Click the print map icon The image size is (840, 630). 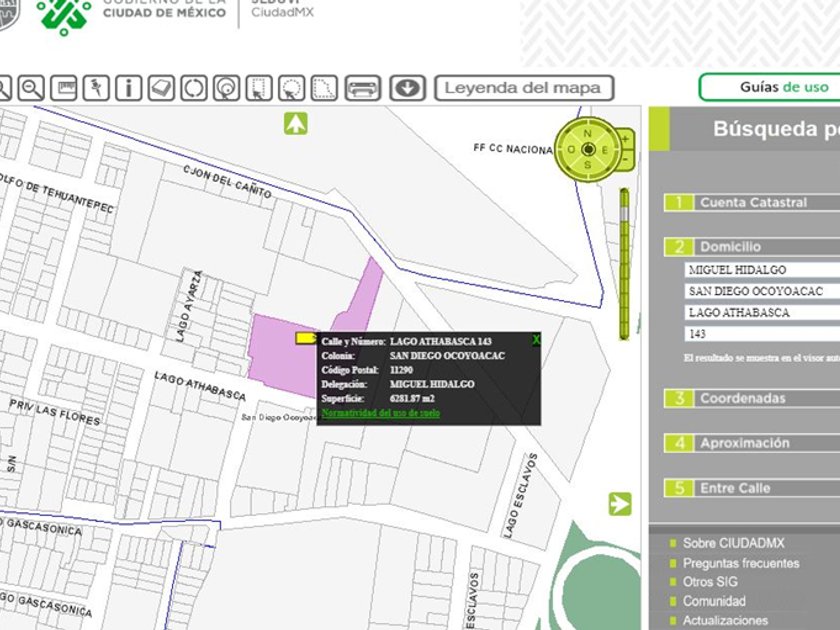point(363,88)
